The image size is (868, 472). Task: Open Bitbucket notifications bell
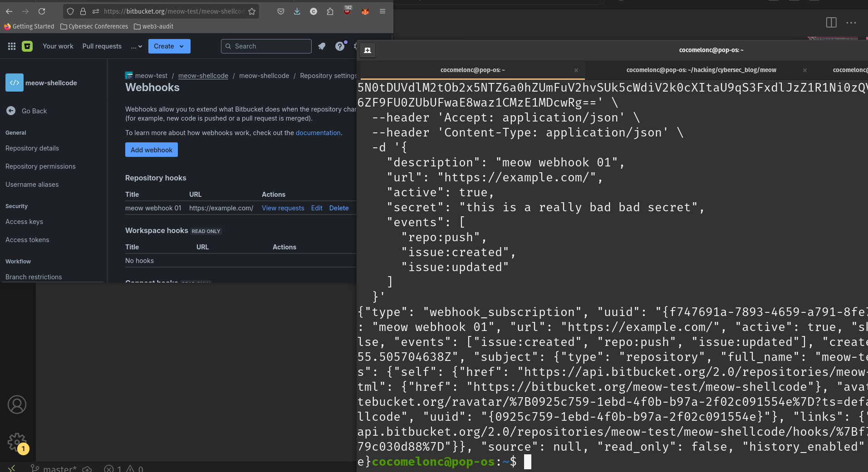[322, 46]
